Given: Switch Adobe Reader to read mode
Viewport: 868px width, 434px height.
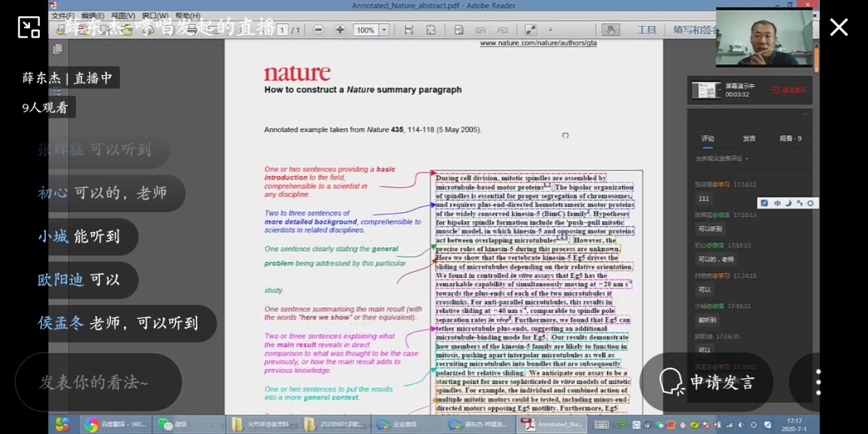Looking at the screenshot, I should pyautogui.click(x=530, y=30).
